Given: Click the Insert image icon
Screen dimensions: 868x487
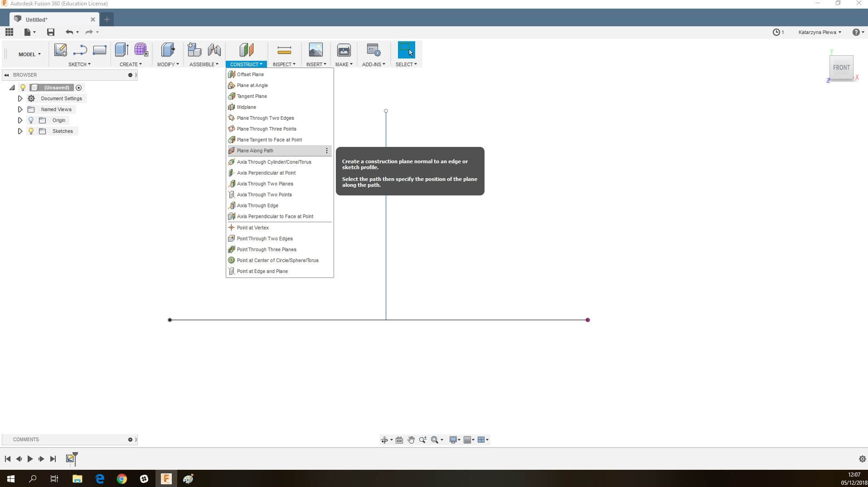Looking at the screenshot, I should (315, 50).
